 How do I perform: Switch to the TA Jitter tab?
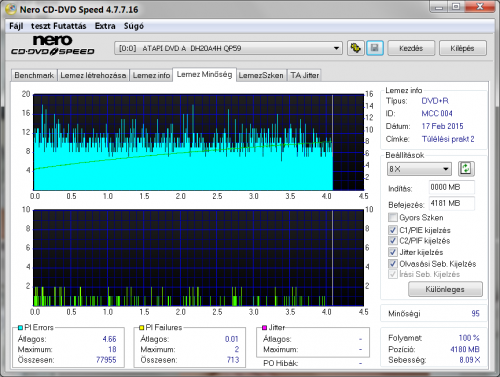tap(305, 75)
